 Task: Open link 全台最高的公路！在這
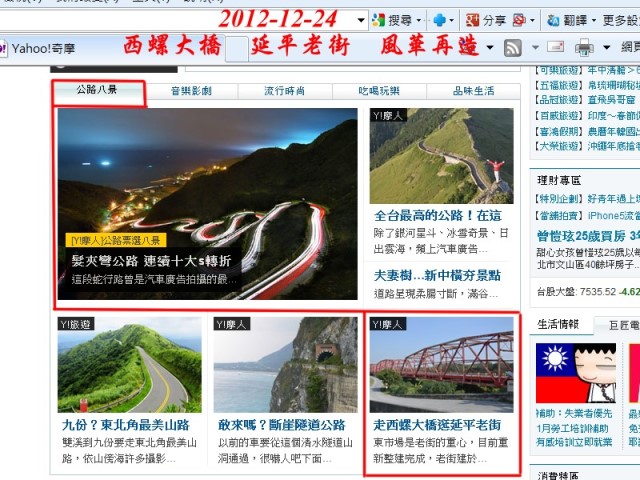(438, 216)
